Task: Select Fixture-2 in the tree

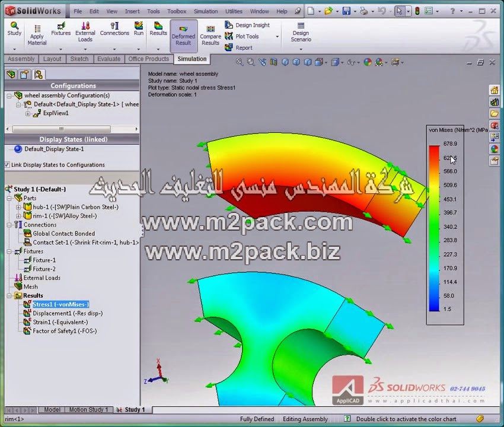Action: click(44, 269)
